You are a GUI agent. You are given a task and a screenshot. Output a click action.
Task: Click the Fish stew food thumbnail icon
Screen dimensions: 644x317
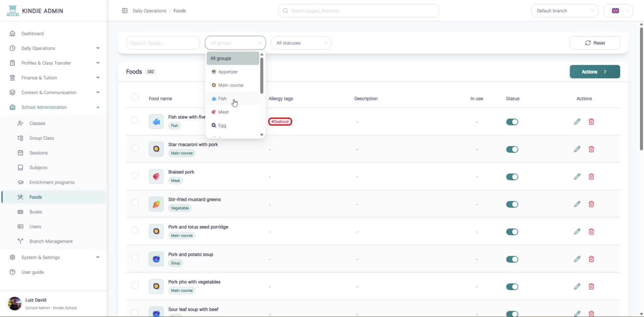156,122
